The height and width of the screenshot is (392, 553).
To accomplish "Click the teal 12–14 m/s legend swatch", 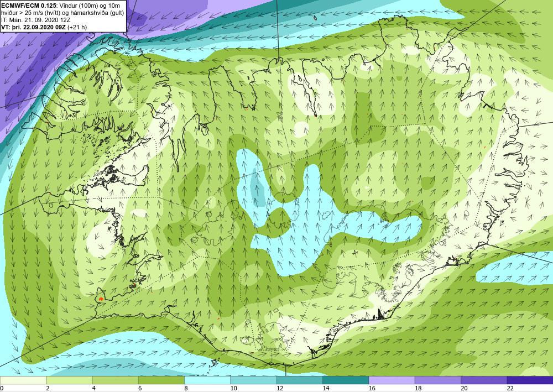I will [299, 380].
